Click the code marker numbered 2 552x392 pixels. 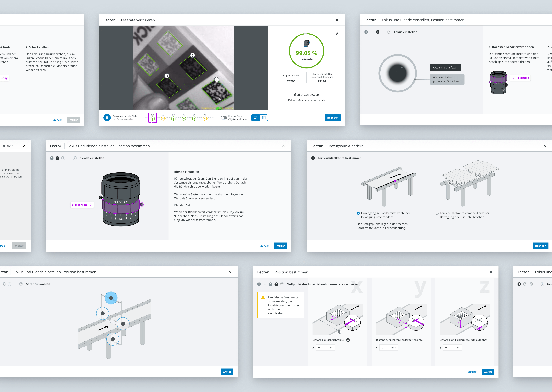pos(192,56)
